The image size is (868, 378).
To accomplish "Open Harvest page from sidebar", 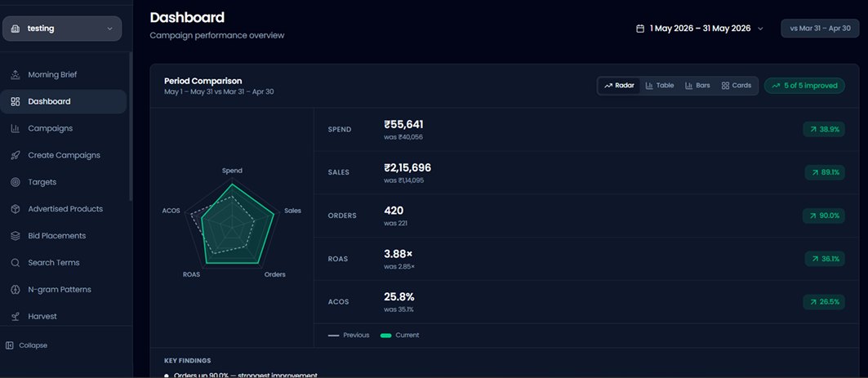I will 64,317.
